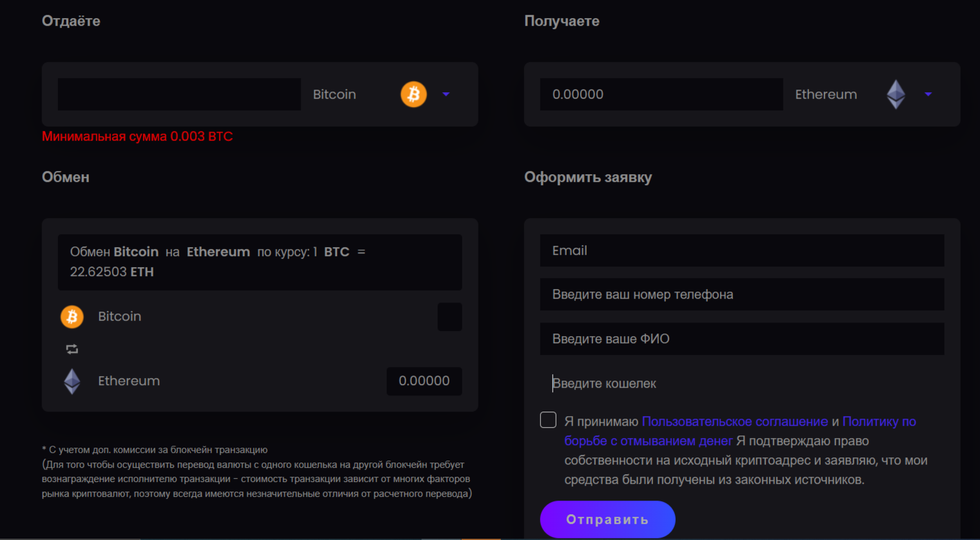This screenshot has width=980, height=540.
Task: Click the Оформить заявку heading
Action: [x=588, y=177]
